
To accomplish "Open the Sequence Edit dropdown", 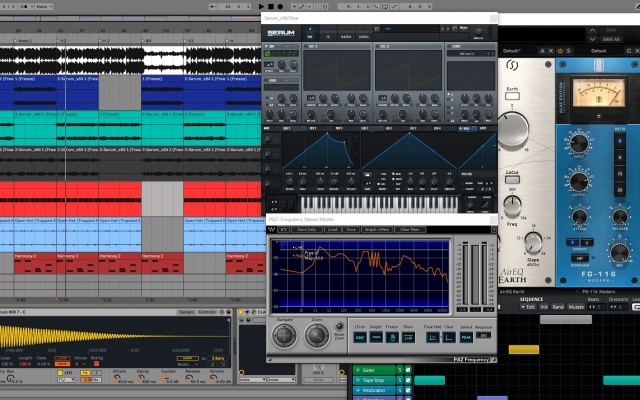I will [x=528, y=307].
